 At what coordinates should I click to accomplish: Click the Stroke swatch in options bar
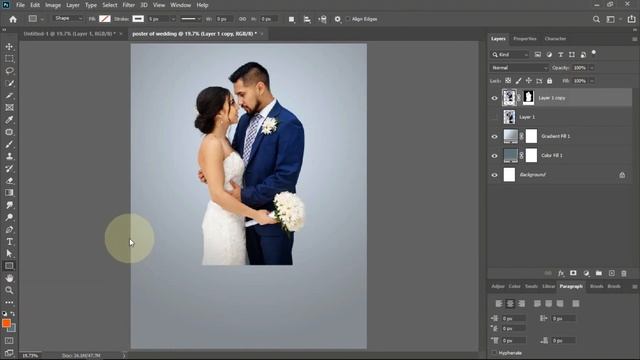click(138, 19)
